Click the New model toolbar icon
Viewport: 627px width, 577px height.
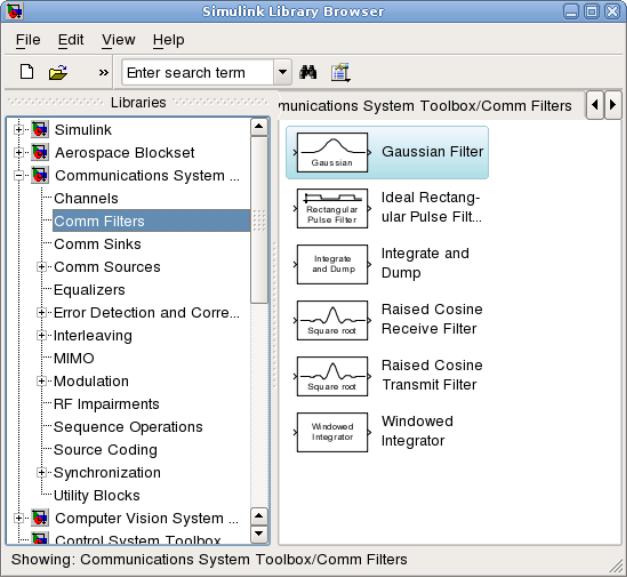tap(27, 72)
